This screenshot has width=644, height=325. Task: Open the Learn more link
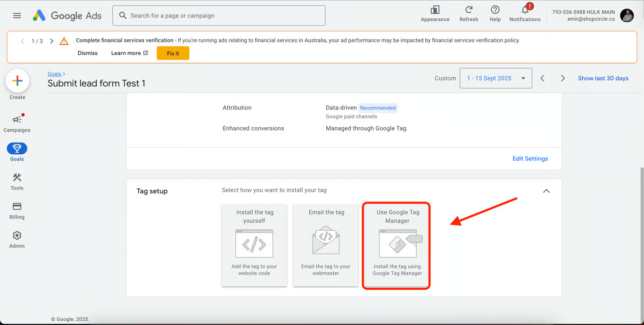click(129, 53)
